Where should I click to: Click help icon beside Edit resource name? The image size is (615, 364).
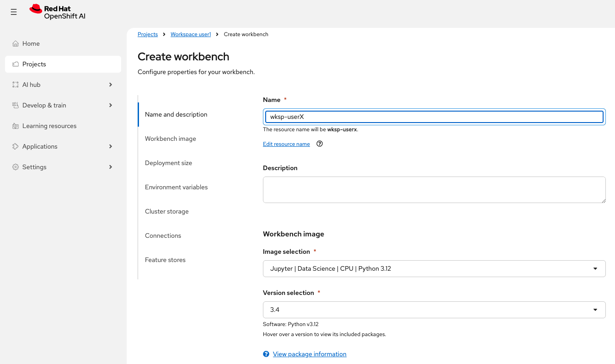[x=320, y=144]
